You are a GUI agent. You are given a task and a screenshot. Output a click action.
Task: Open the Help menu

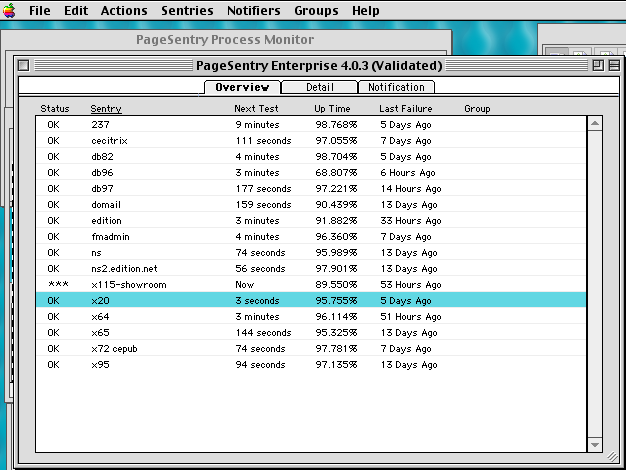(366, 11)
